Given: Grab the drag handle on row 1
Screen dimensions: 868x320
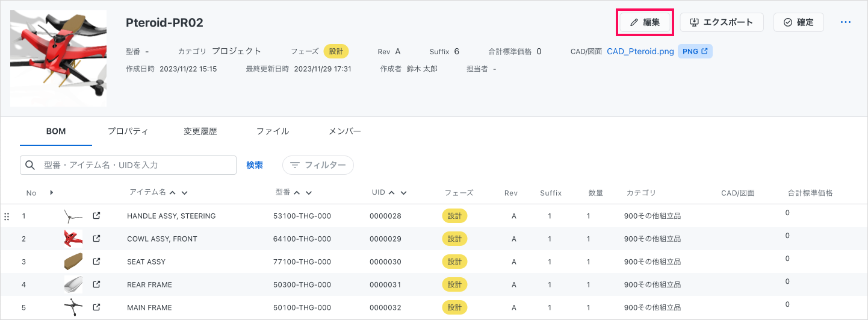Looking at the screenshot, I should coord(7,216).
